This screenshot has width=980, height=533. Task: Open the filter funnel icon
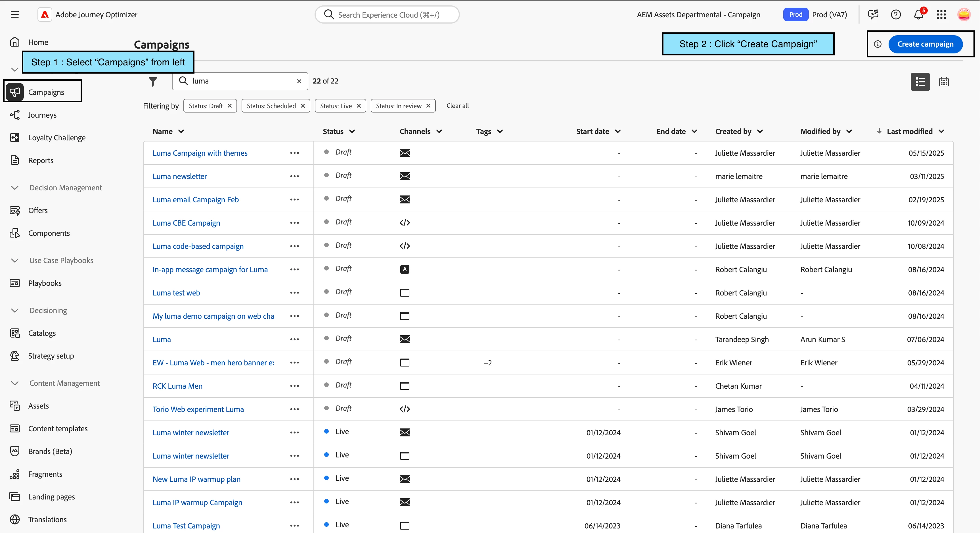tap(153, 82)
